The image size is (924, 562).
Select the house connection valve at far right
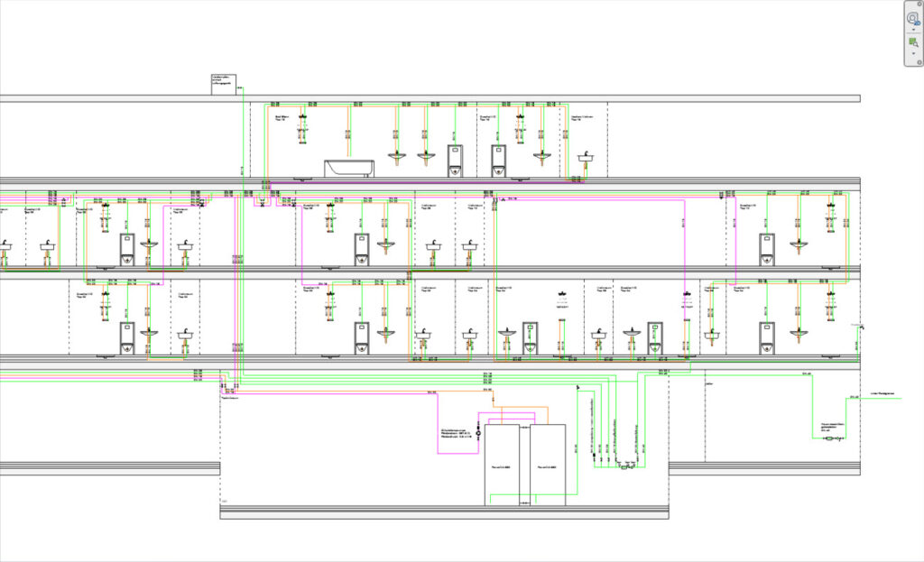[831, 438]
